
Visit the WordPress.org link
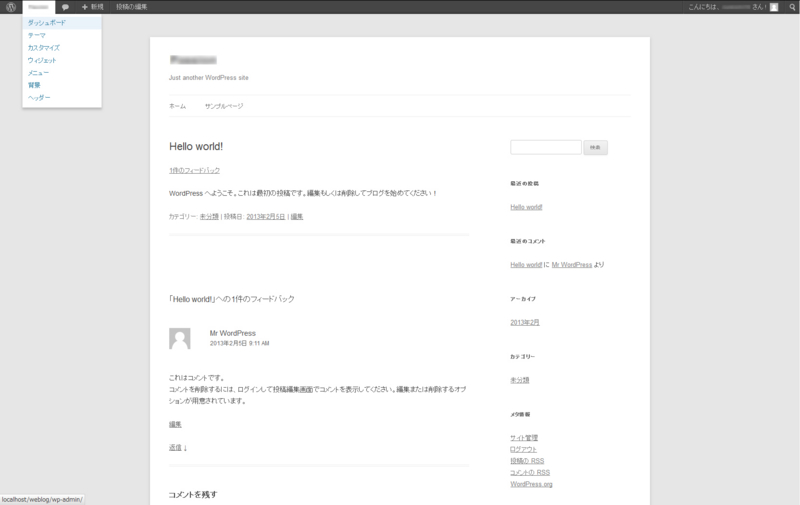coord(531,484)
